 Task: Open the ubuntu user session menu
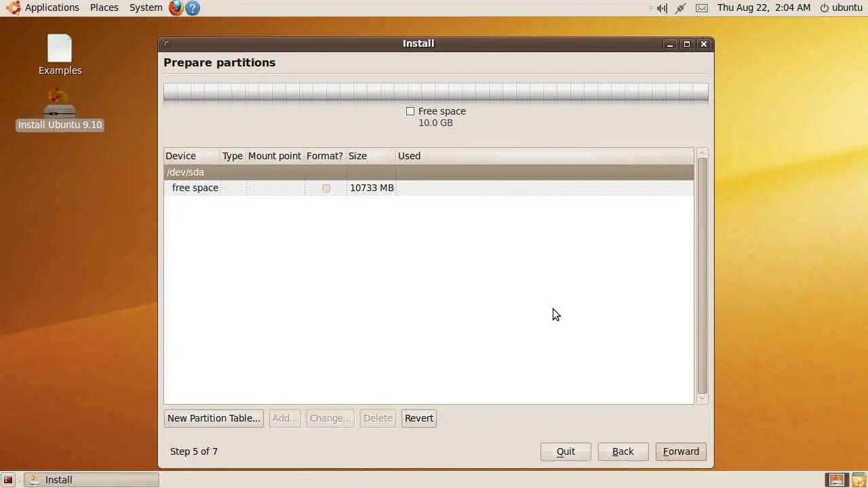pos(841,7)
